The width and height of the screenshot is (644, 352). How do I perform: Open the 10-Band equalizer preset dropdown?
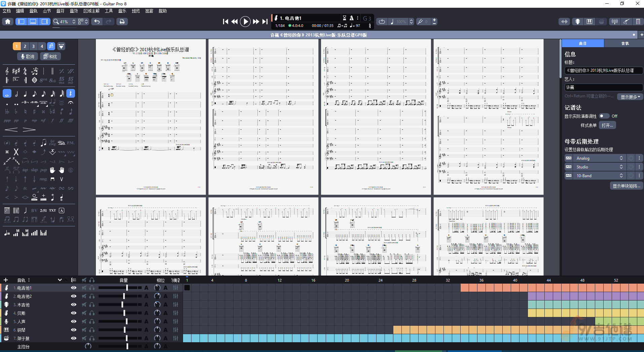point(600,176)
